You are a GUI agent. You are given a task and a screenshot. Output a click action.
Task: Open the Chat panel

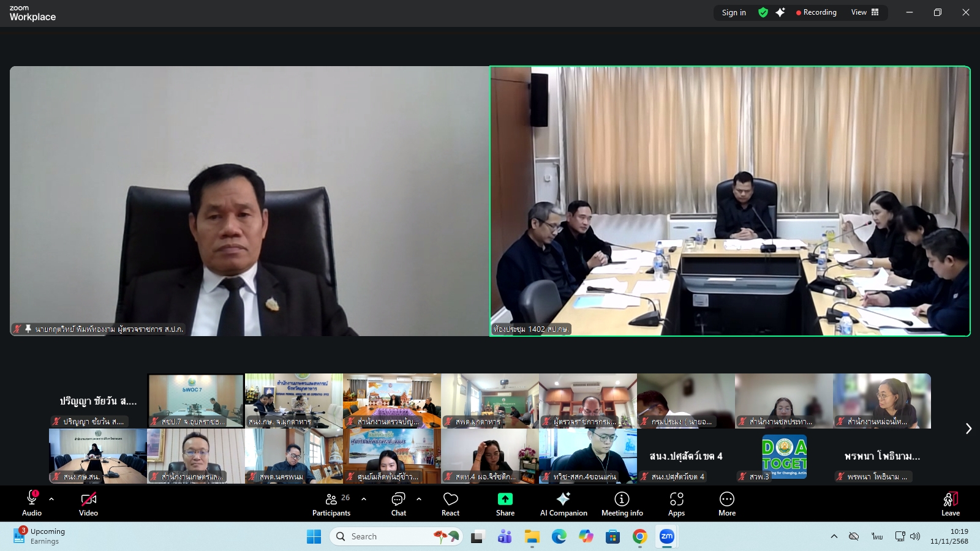[x=399, y=503]
